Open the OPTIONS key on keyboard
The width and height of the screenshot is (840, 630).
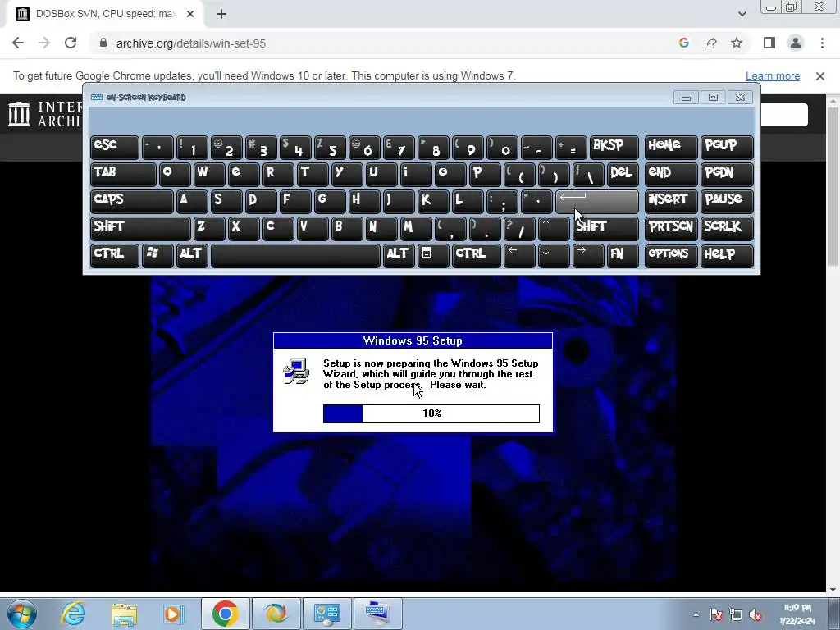tap(671, 256)
